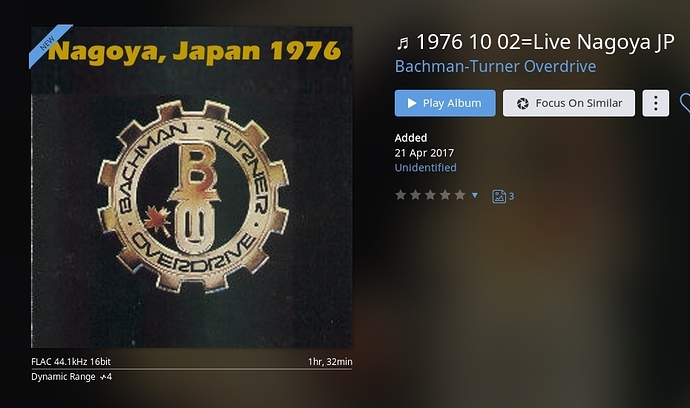The height and width of the screenshot is (408, 690).
Task: Click the NEW ribbon on the cover corner
Action: (x=48, y=43)
